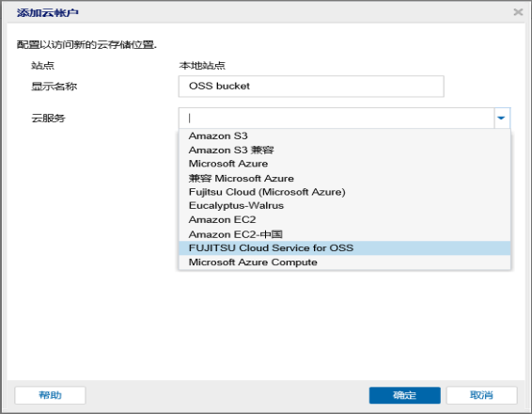This screenshot has height=414, width=532.
Task: Click the 添加云帐户 dialog title
Action: [48, 12]
